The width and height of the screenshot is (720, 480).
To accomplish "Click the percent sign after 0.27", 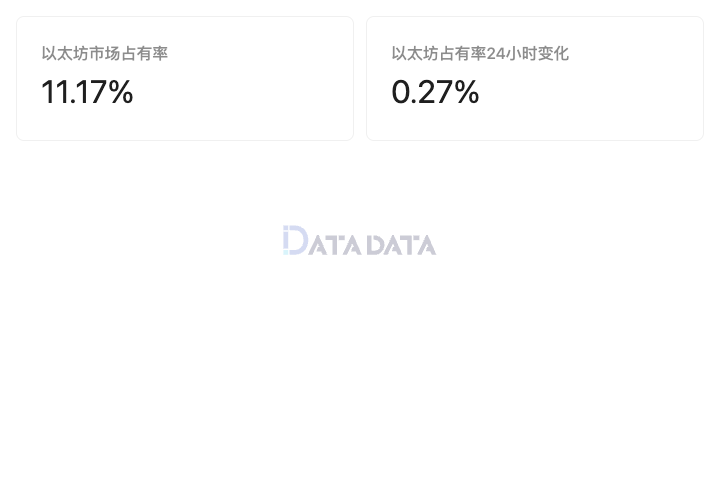I will coord(467,92).
